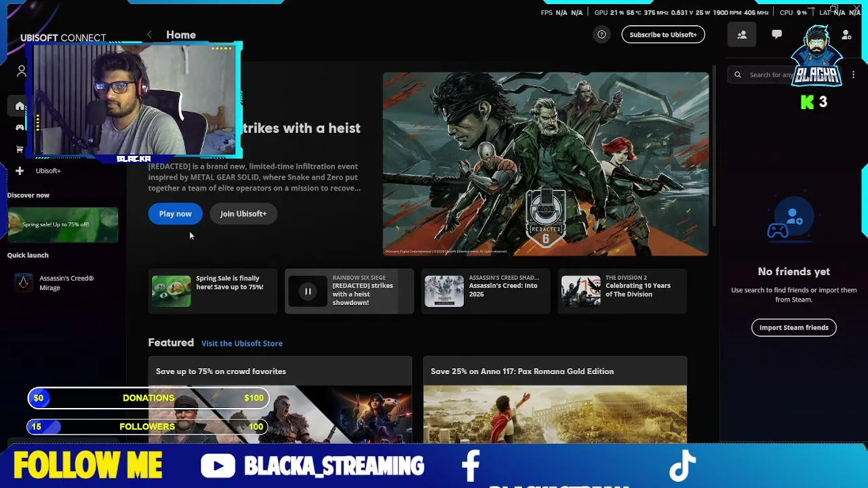Click the GPU stats readout in overlay
Viewport: 868px width, 488px height.
click(x=681, y=12)
